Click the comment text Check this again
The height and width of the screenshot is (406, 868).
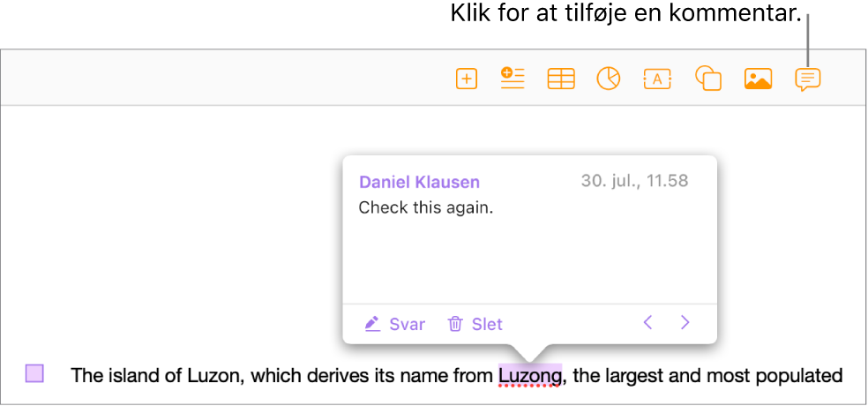pos(426,208)
